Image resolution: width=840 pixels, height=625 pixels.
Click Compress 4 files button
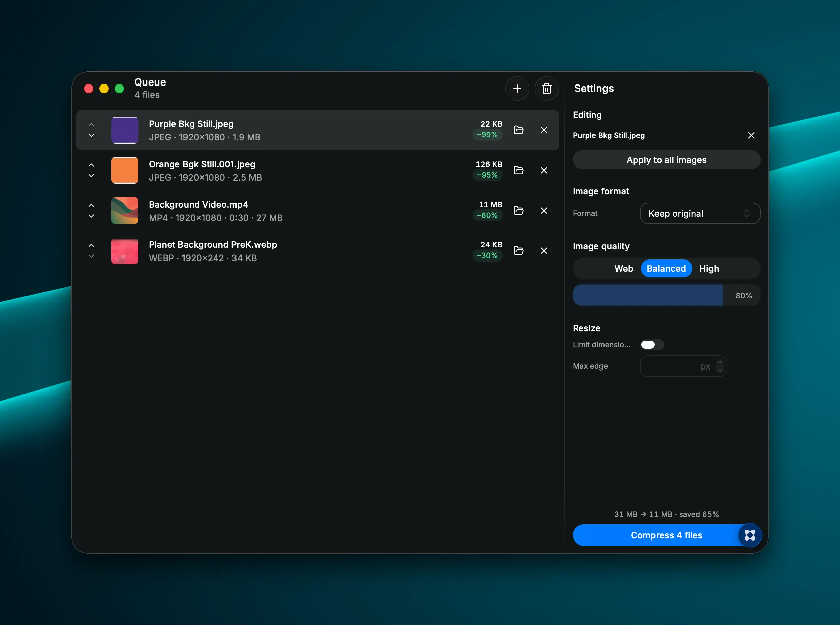pyautogui.click(x=666, y=535)
